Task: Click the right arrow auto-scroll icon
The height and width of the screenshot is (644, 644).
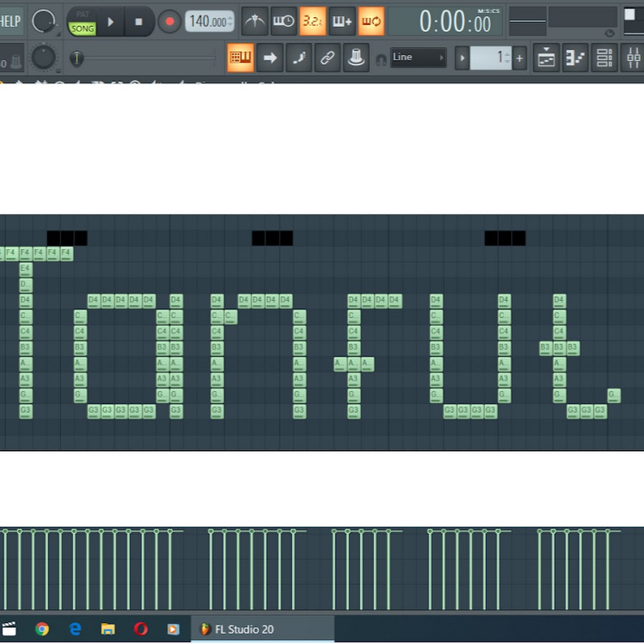Action: 270,58
